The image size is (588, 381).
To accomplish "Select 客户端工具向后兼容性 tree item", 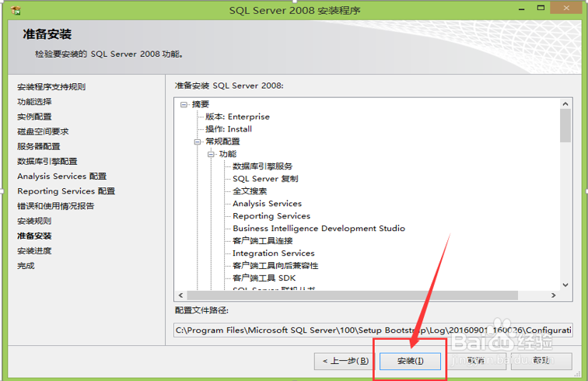I will pos(275,265).
